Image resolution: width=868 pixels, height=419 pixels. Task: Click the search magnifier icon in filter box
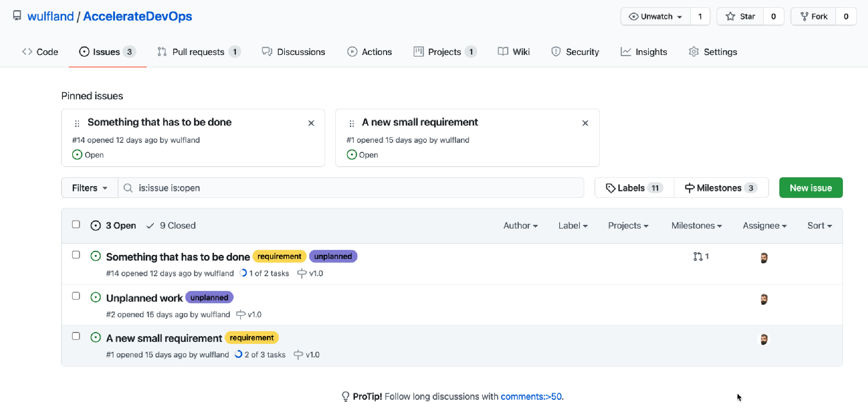pyautogui.click(x=128, y=188)
